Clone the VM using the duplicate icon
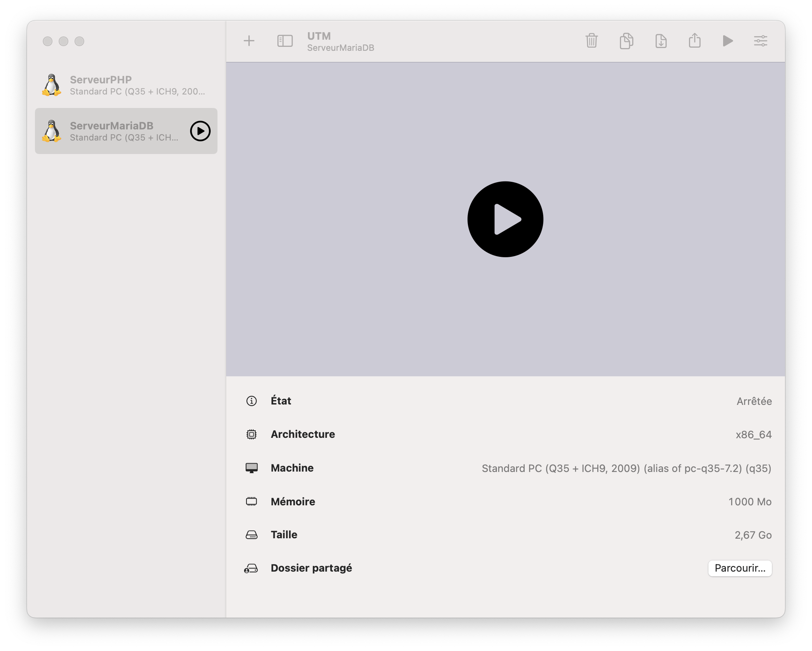This screenshot has width=812, height=651. (626, 41)
